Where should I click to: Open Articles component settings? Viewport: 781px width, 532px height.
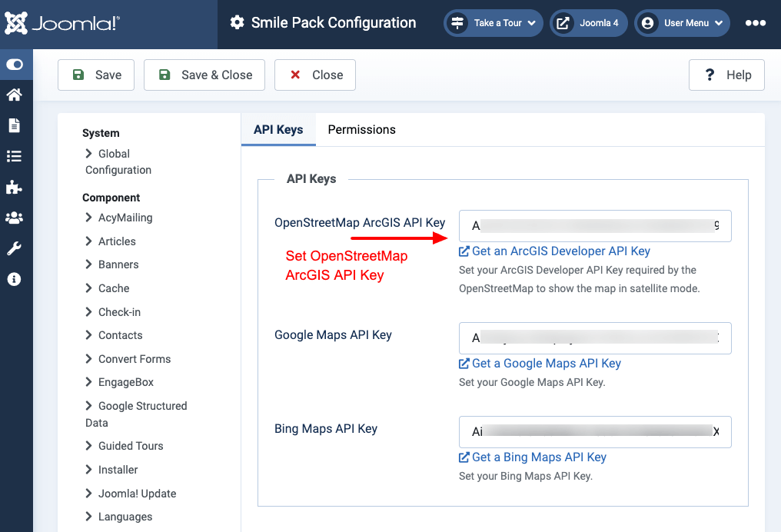pyautogui.click(x=111, y=241)
